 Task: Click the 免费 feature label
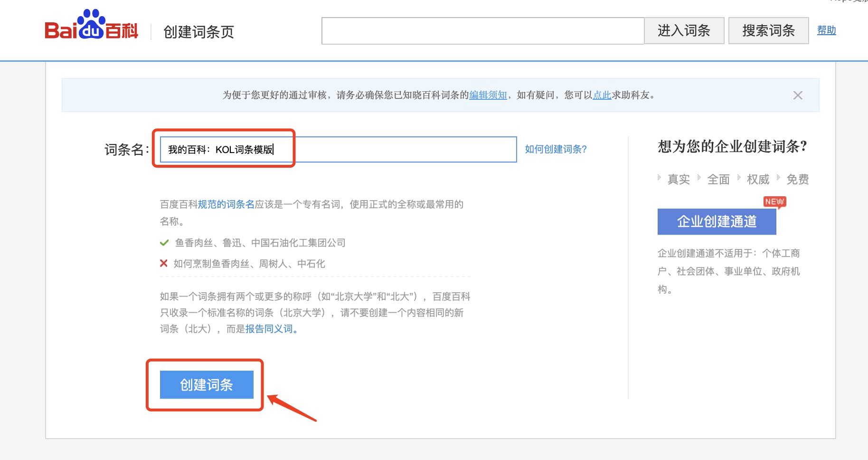(798, 179)
